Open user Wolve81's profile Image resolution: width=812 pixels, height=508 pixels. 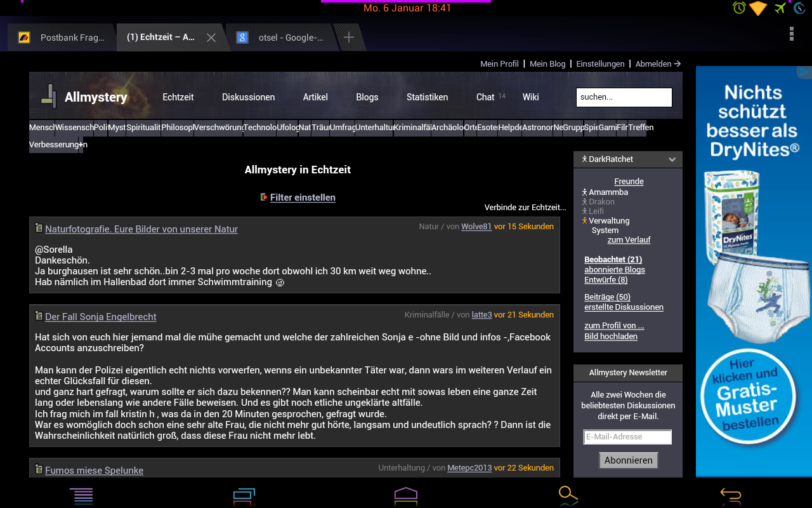(476, 227)
